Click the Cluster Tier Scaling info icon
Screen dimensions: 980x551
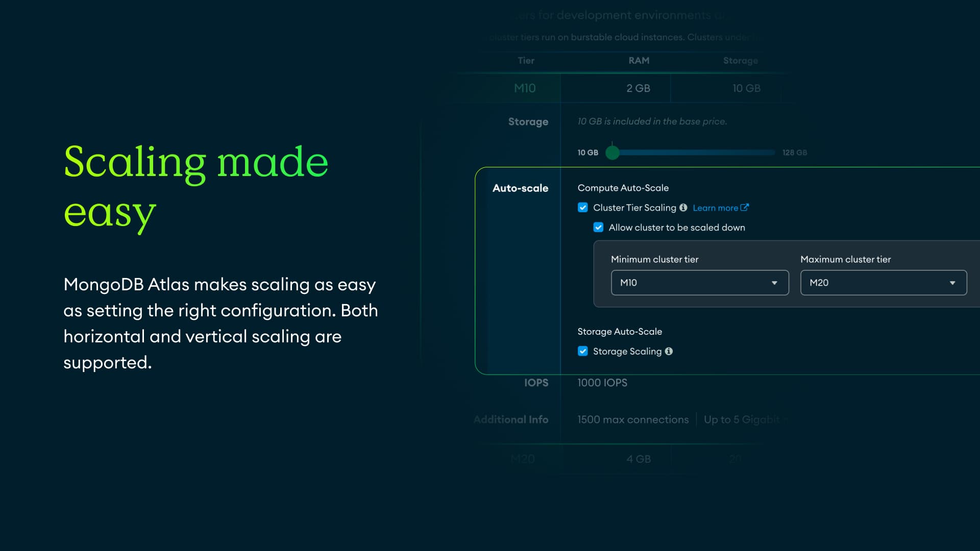pos(683,208)
